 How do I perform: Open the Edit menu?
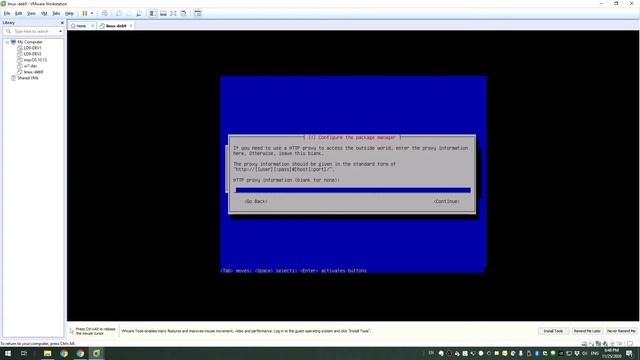tap(19, 13)
